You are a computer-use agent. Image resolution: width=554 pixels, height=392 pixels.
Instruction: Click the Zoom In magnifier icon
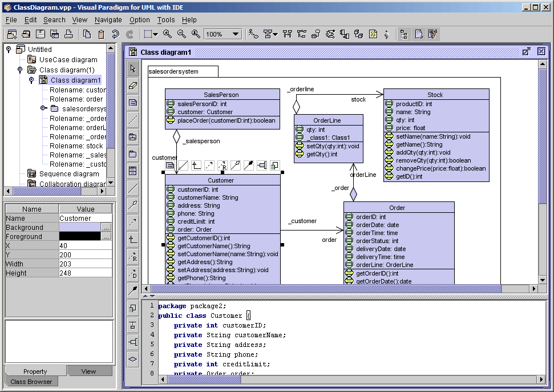click(x=167, y=34)
